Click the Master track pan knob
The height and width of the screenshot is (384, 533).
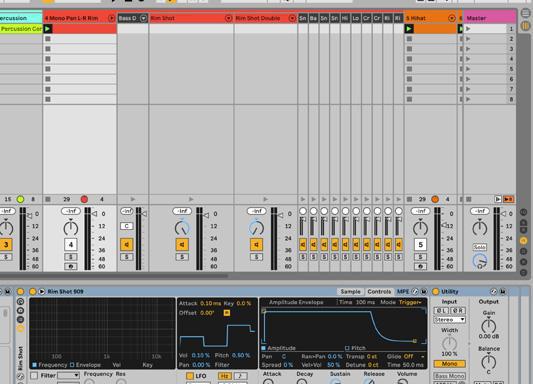pyautogui.click(x=480, y=227)
